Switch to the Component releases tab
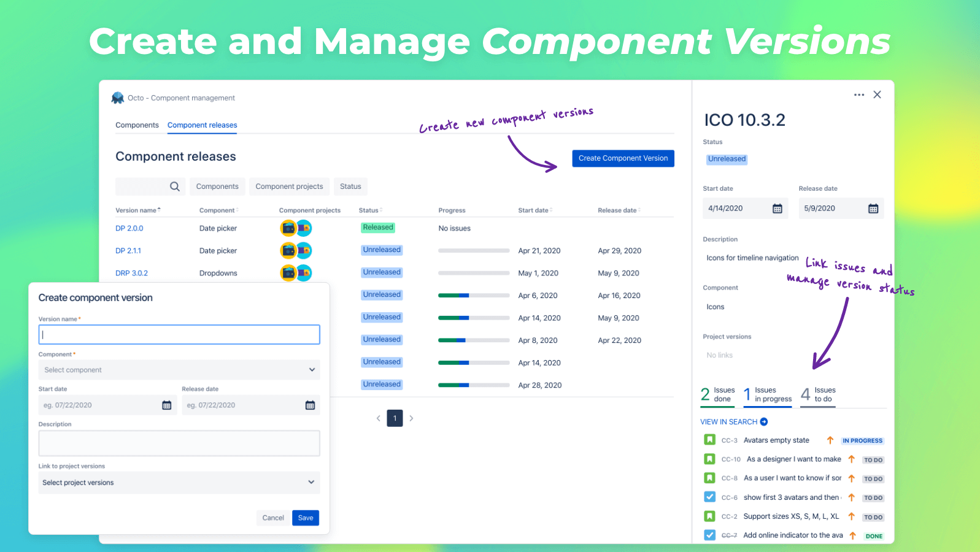Viewport: 980px width, 552px height. pos(203,125)
